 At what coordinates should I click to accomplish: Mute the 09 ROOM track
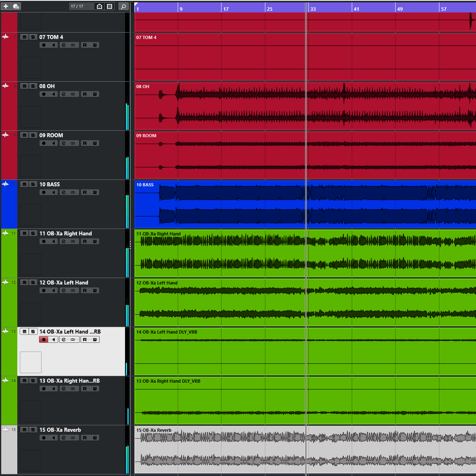tap(25, 135)
